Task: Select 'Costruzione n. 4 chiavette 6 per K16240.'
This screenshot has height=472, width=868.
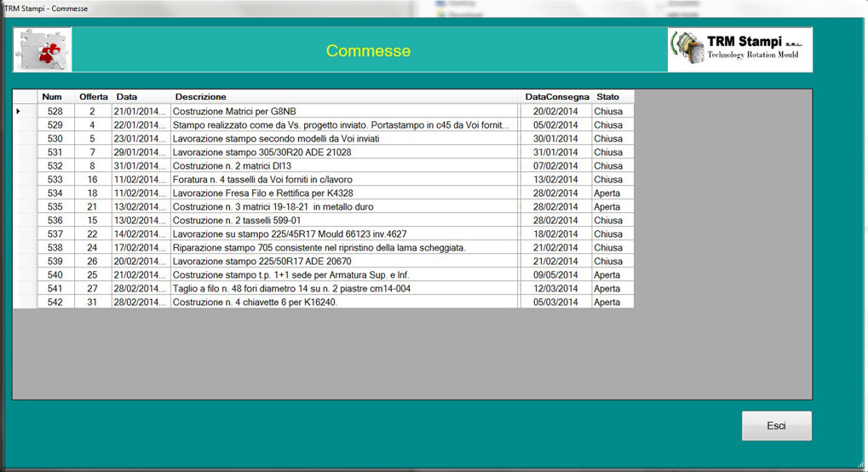Action: (x=346, y=302)
